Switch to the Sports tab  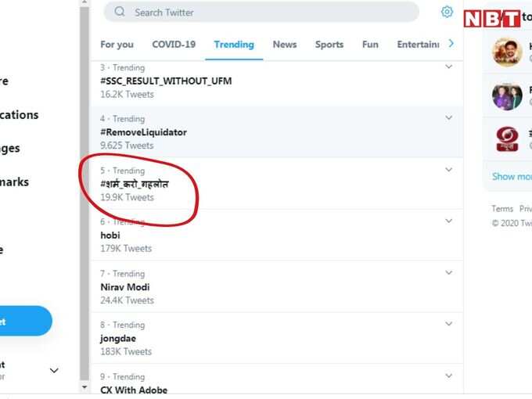click(329, 45)
